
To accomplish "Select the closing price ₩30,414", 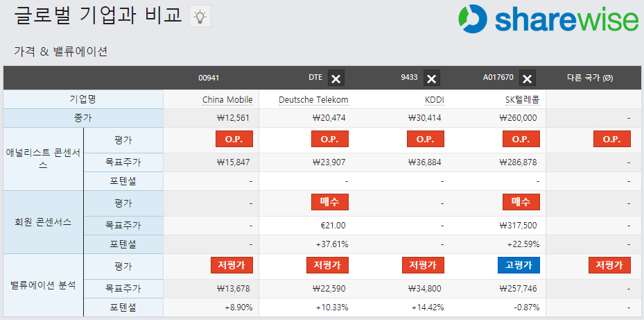I will point(425,118).
